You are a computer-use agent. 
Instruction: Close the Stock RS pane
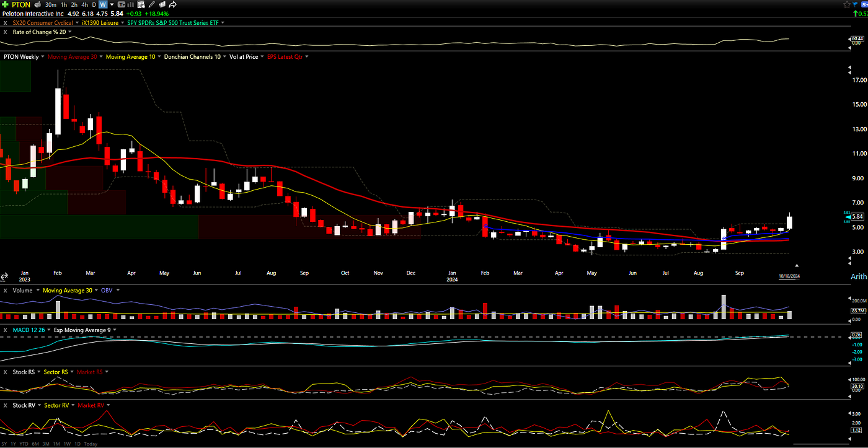pos(6,372)
